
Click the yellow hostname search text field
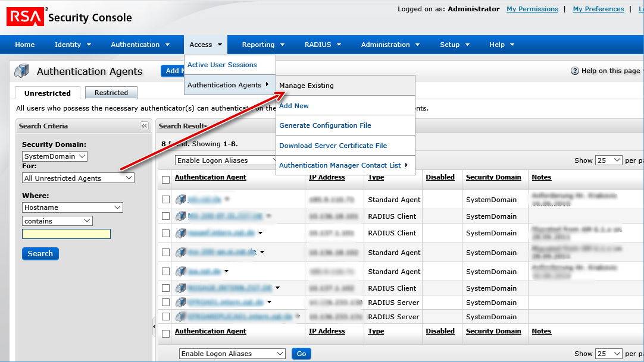point(66,234)
